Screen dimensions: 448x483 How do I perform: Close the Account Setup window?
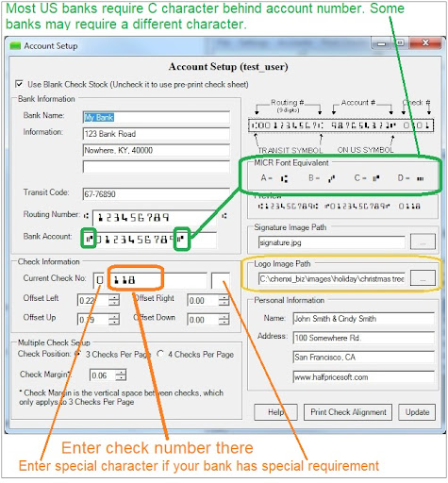(x=425, y=42)
